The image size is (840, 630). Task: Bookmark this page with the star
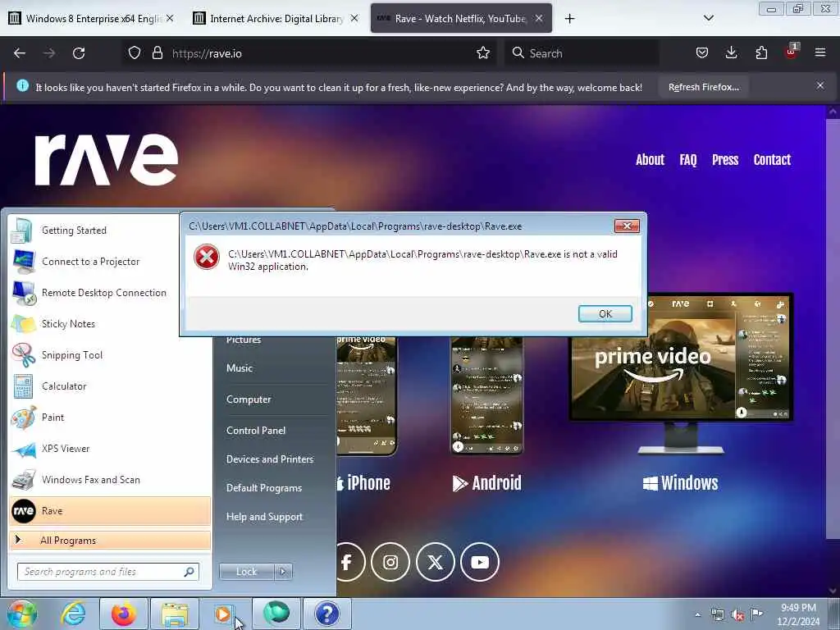(482, 53)
